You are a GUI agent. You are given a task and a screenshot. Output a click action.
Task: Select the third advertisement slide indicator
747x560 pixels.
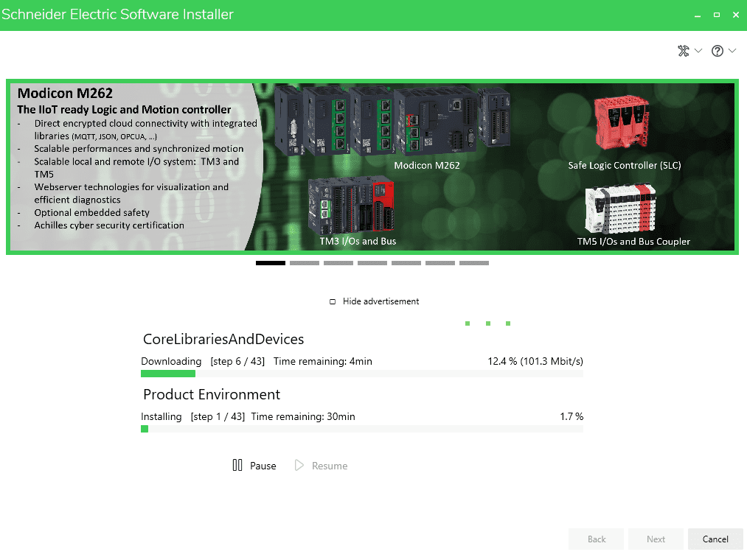click(338, 263)
